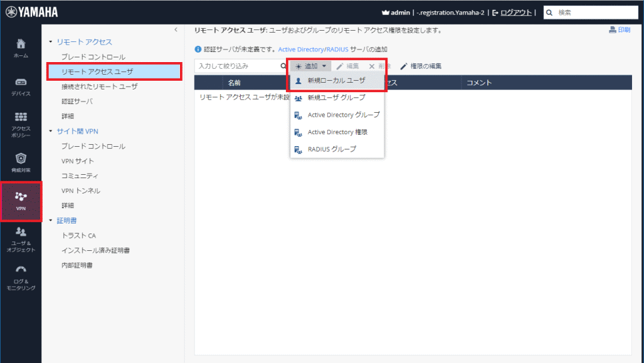Image resolution: width=644 pixels, height=363 pixels.
Task: Choose 新規ローカル ユーザ from the menu
Action: point(336,80)
